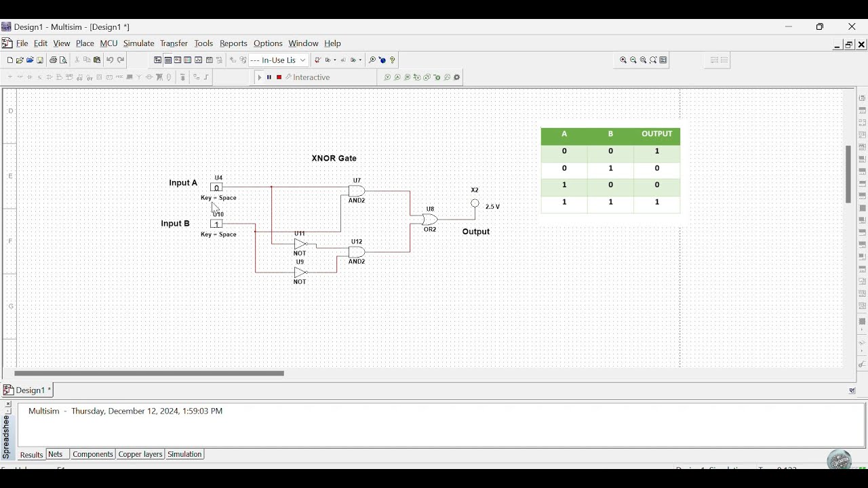Toggle full screen view icon
This screenshot has height=488, width=868.
point(664,60)
